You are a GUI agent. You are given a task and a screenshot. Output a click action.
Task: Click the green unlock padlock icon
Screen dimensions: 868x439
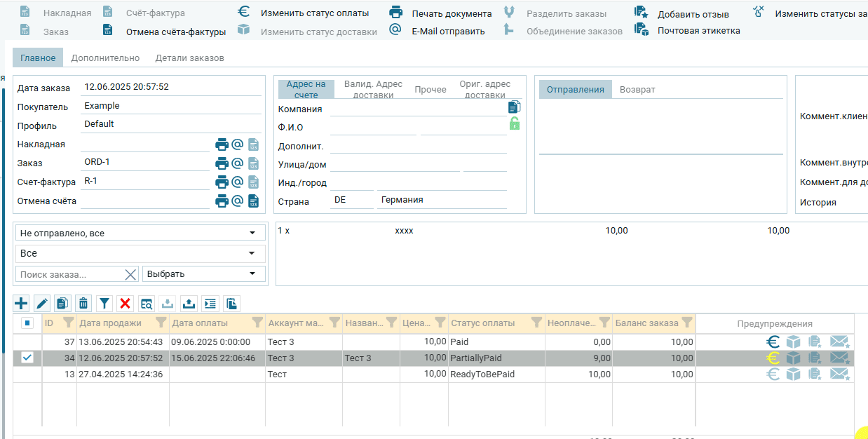515,124
